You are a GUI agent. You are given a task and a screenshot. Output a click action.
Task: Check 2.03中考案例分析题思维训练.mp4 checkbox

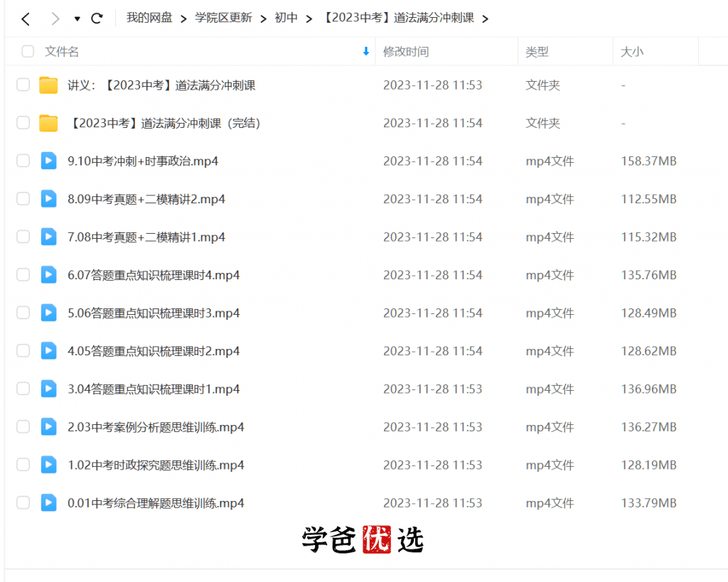click(23, 427)
